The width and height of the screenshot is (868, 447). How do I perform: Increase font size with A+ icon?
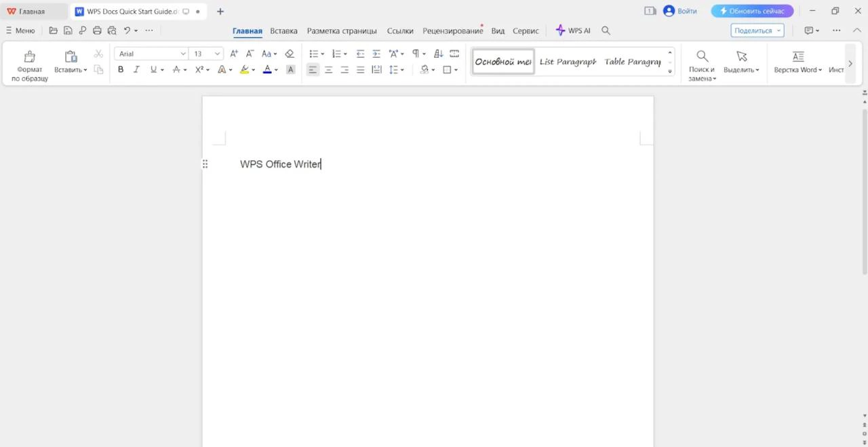(x=233, y=54)
